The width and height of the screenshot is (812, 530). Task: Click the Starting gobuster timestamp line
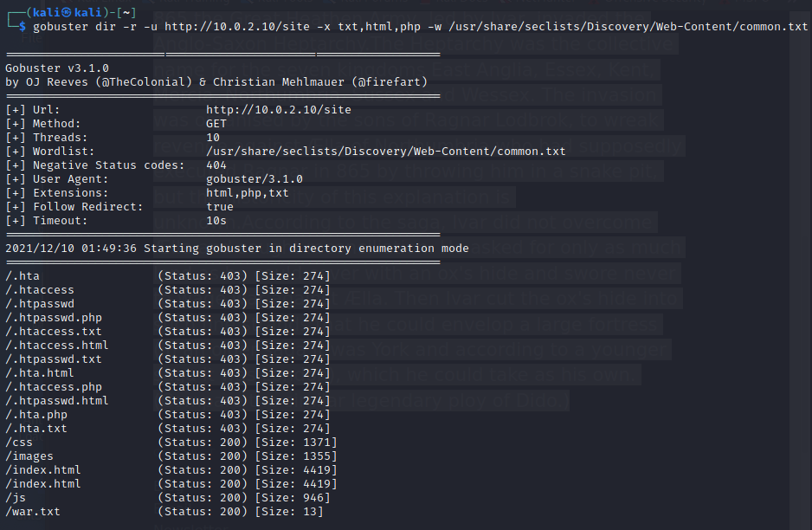pos(236,249)
